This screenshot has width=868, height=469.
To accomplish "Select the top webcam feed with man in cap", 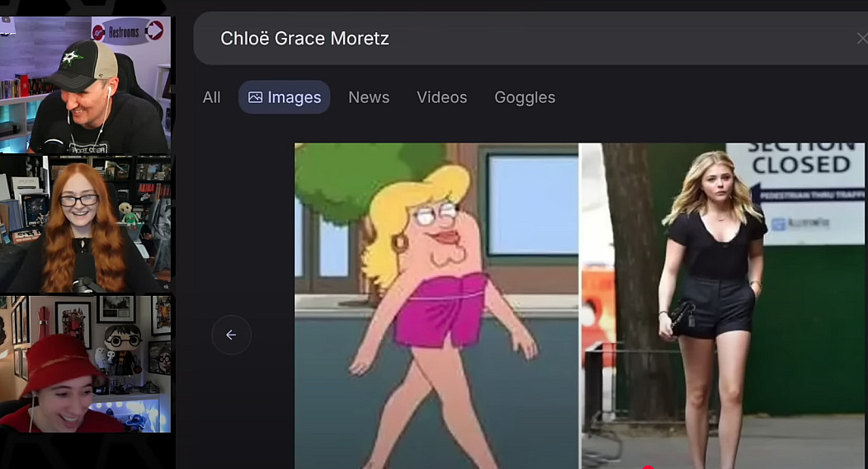I will [x=85, y=85].
